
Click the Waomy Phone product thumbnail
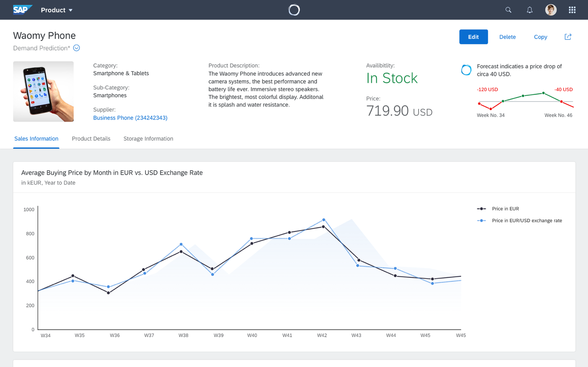[x=43, y=91]
